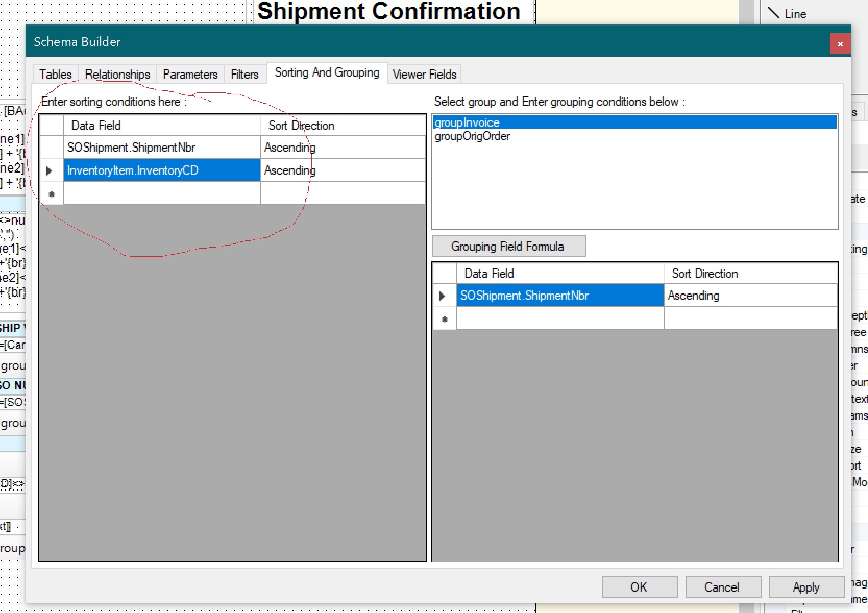Go to the Parameters tab

click(190, 75)
